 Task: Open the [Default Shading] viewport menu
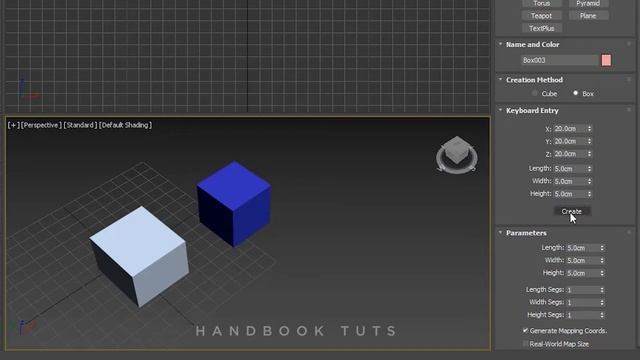[125, 125]
